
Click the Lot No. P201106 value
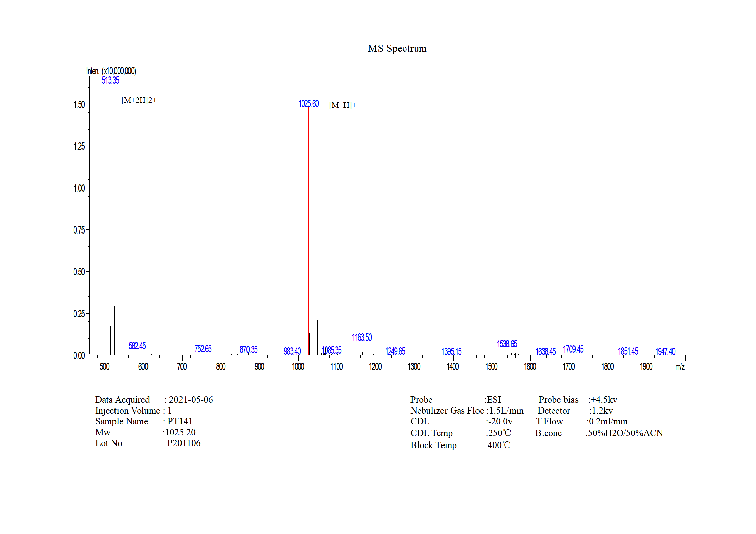pos(184,443)
